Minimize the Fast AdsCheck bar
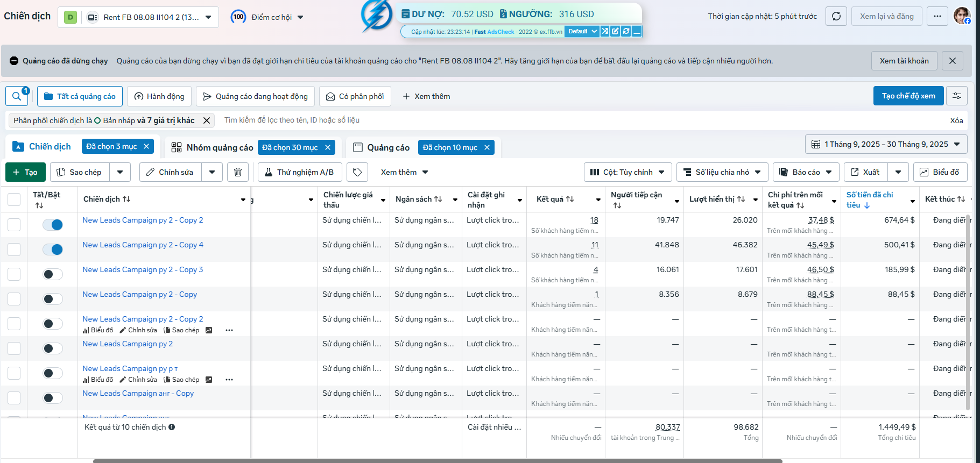 click(637, 31)
